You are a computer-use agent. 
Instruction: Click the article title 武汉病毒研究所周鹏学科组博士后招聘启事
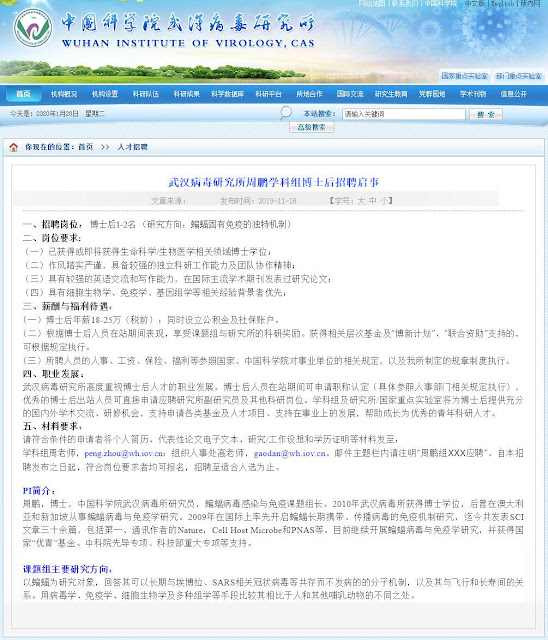tap(274, 182)
